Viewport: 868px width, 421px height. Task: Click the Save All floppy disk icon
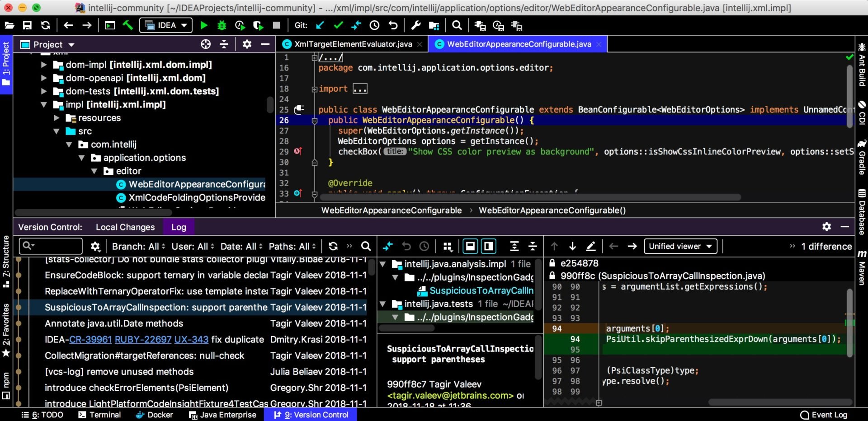pos(28,26)
